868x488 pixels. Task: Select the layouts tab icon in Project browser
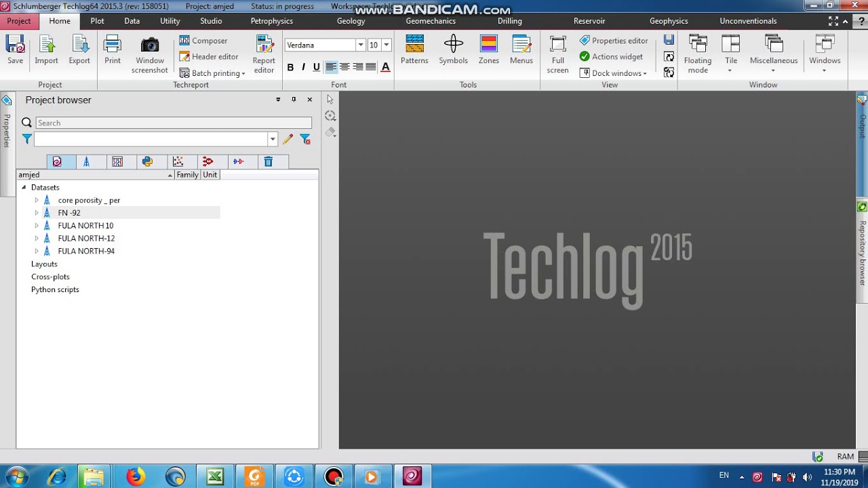point(117,161)
